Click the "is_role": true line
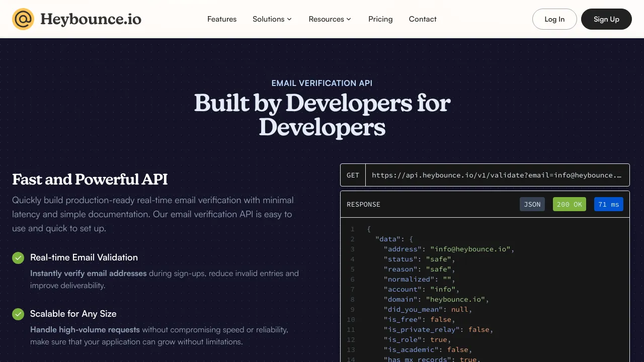The height and width of the screenshot is (362, 644). point(417,339)
